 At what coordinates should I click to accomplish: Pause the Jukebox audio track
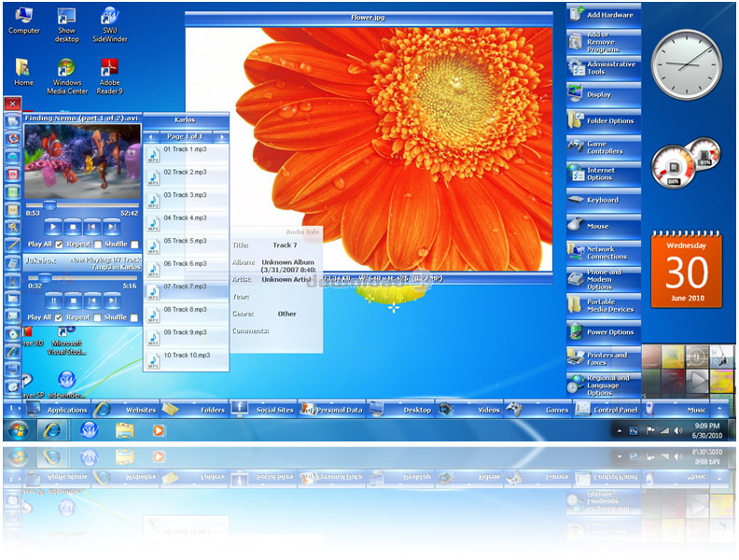pyautogui.click(x=52, y=301)
